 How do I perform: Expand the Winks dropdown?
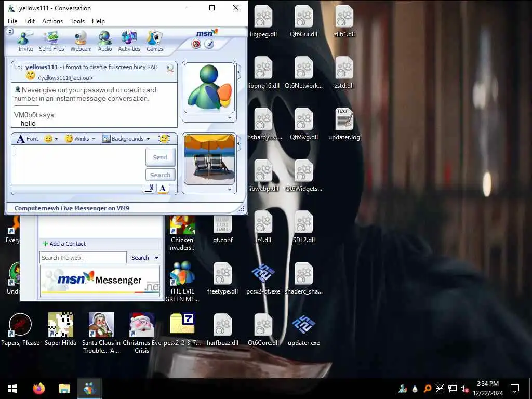94,139
